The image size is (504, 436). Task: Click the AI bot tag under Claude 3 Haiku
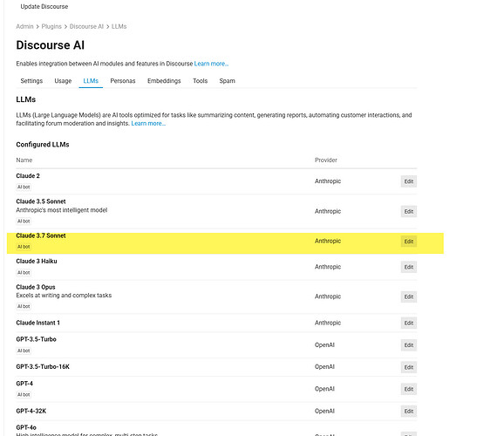point(24,273)
